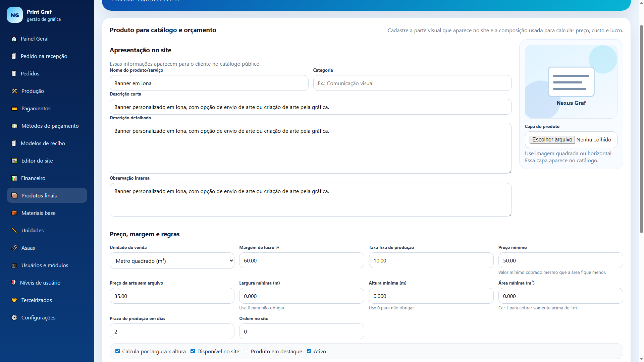
Task: Edit Preço da arte sem arquivo field
Action: (172, 296)
